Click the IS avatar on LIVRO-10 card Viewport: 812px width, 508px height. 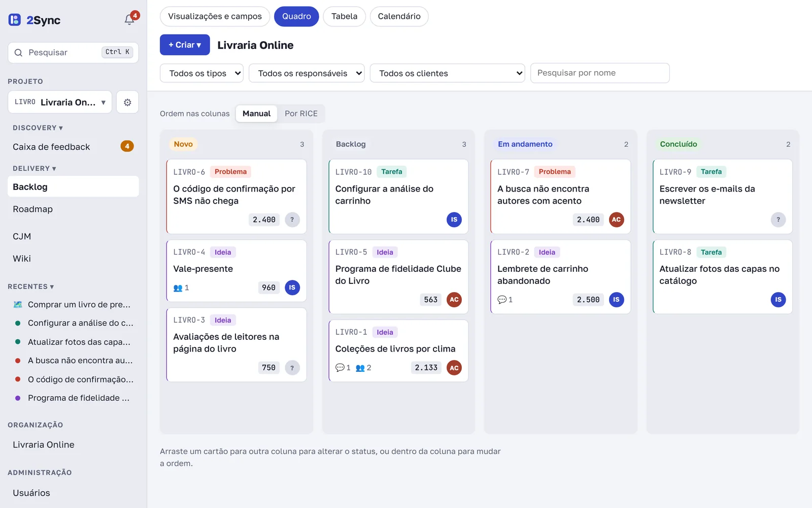[454, 219]
